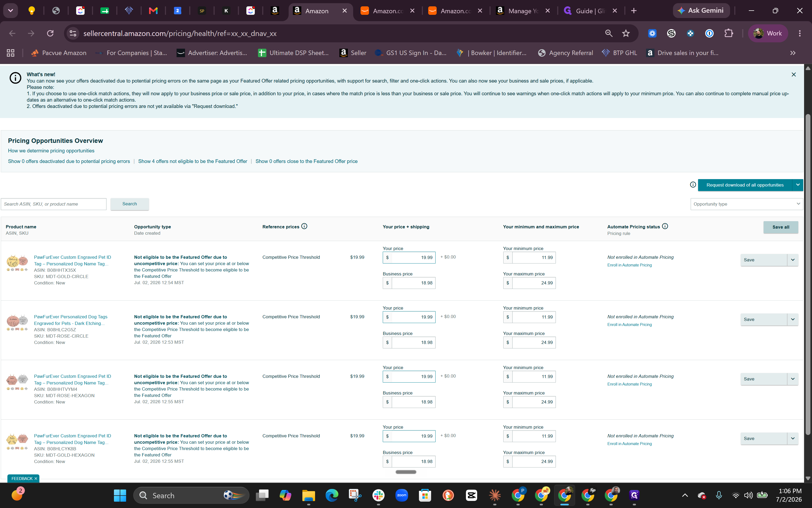Open Microsoft Edge from taskbar

point(332,495)
